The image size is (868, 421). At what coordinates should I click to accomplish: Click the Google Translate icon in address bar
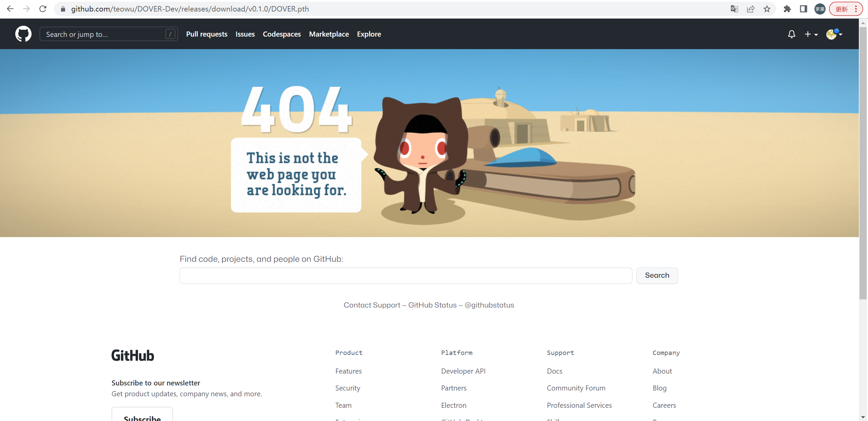[734, 9]
